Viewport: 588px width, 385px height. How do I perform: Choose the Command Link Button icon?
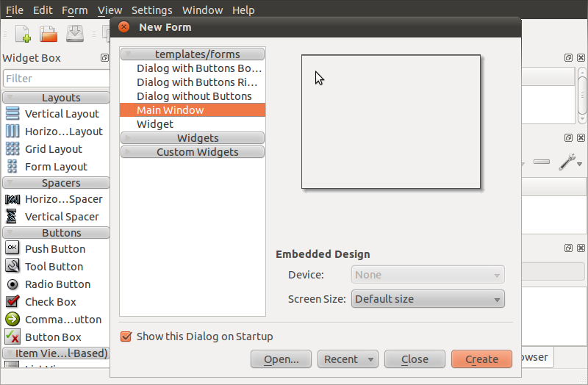click(x=12, y=320)
